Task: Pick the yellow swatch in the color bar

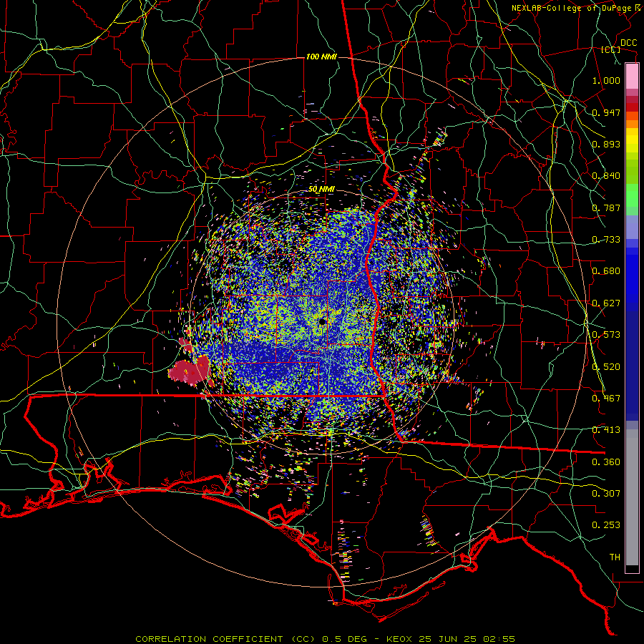Action: pyautogui.click(x=632, y=140)
